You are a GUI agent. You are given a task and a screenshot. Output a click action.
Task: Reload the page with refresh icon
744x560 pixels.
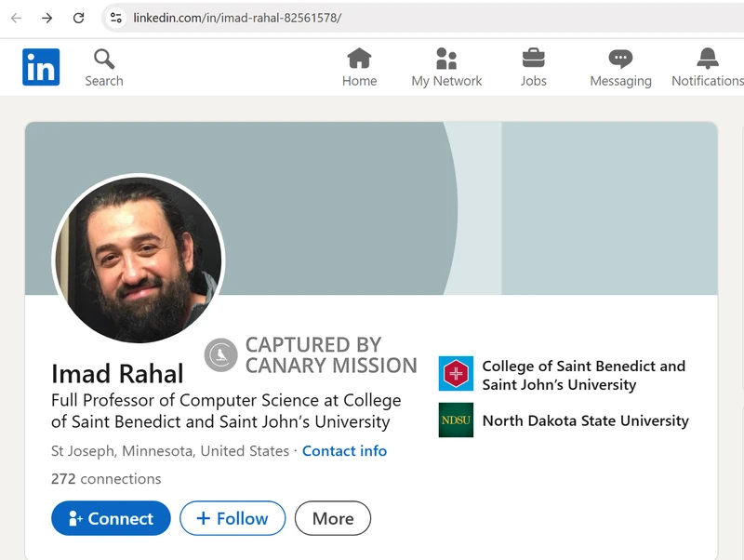point(78,18)
